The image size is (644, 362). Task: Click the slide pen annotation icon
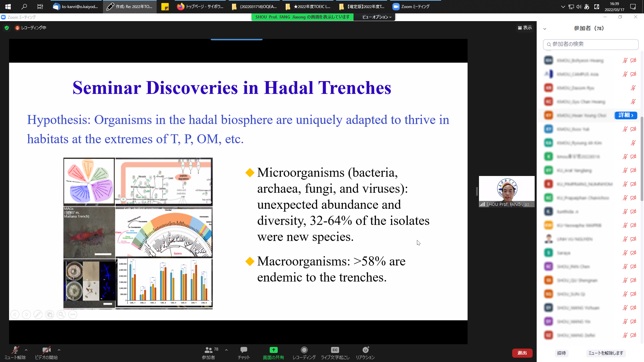pos(38,314)
